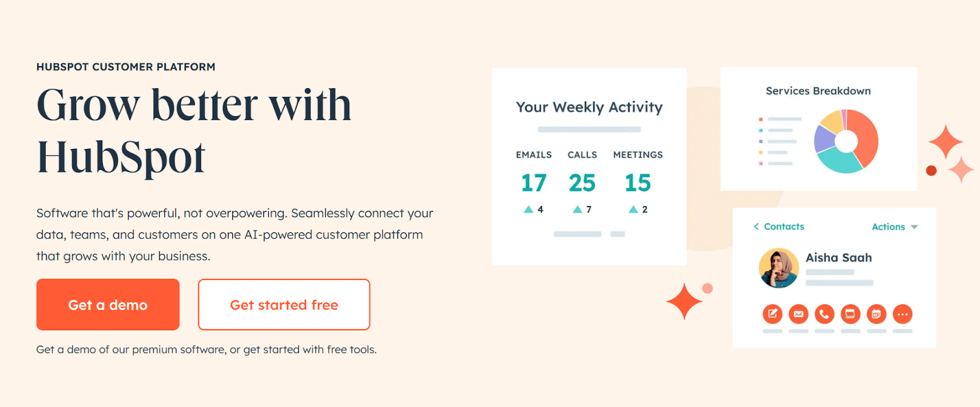Click the Get a demo button

(108, 305)
